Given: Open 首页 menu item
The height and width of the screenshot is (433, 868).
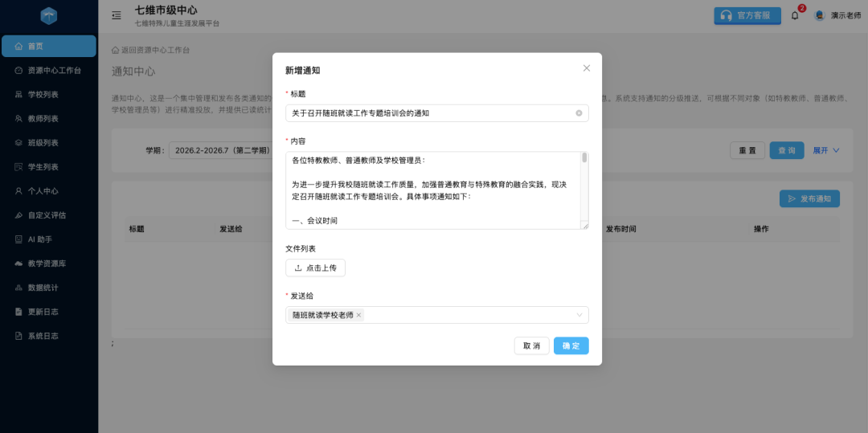Looking at the screenshot, I should [x=49, y=46].
